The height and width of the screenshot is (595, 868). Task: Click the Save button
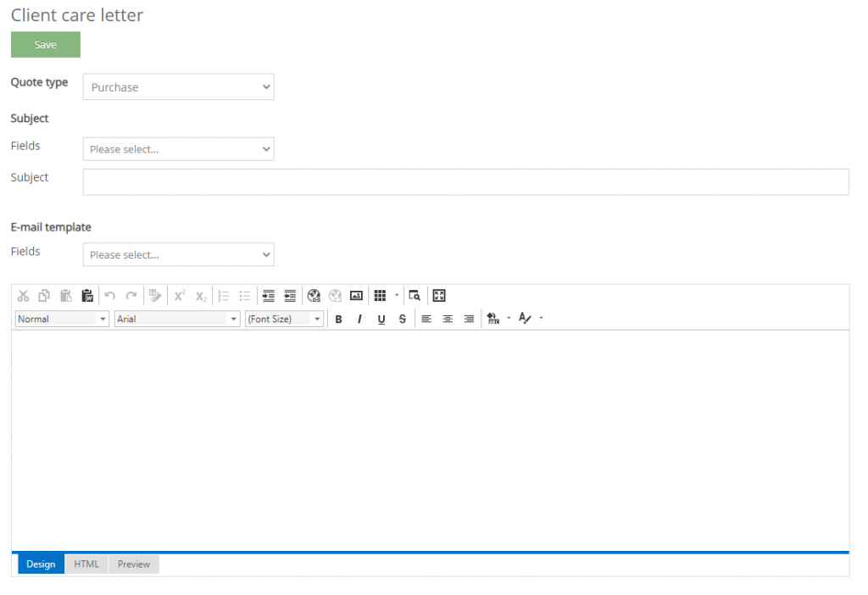coord(46,44)
